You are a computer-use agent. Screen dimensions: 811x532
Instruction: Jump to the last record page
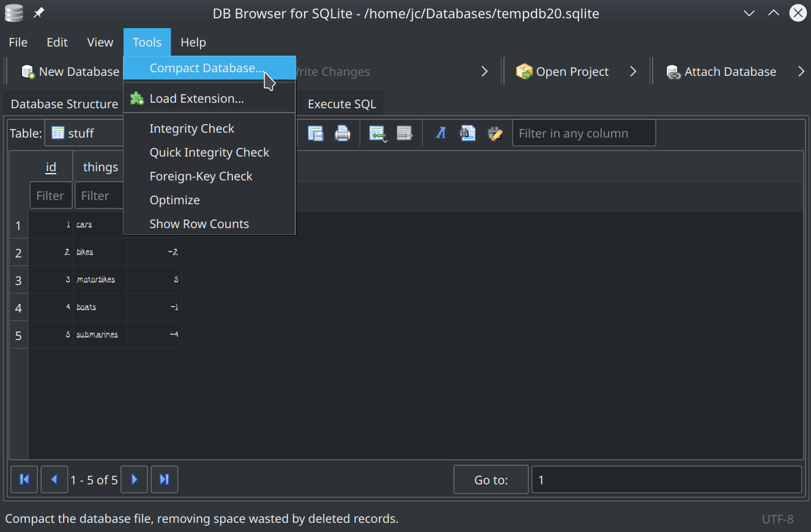[164, 479]
